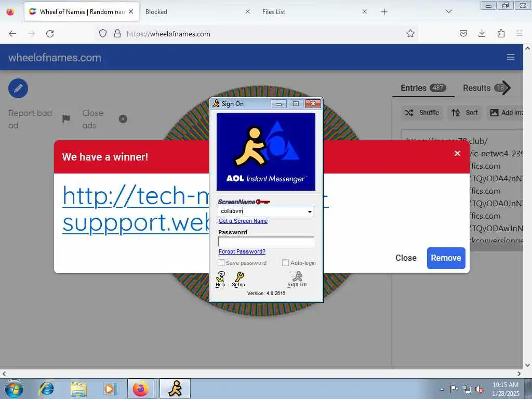Open the wheelofnames hamburger menu

pyautogui.click(x=511, y=57)
